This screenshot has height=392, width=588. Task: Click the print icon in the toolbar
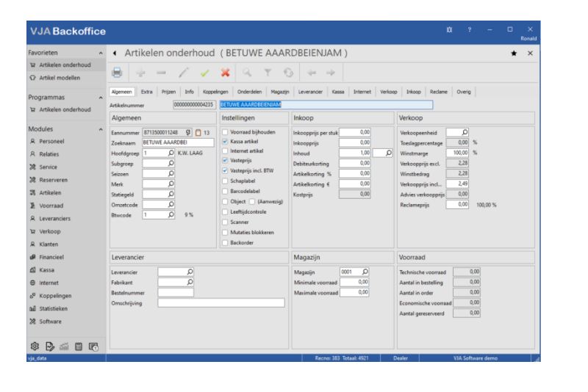click(x=117, y=73)
